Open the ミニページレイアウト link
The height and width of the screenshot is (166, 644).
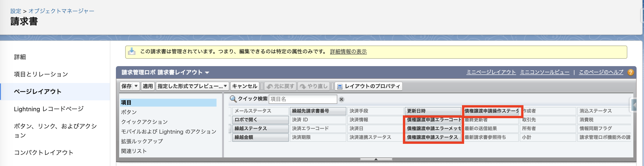pos(491,72)
